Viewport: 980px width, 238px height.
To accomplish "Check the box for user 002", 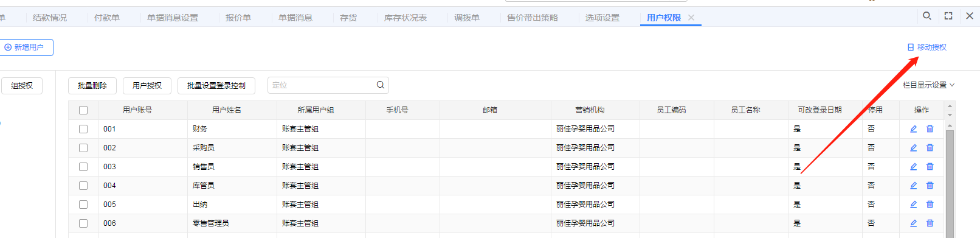I will [x=83, y=148].
